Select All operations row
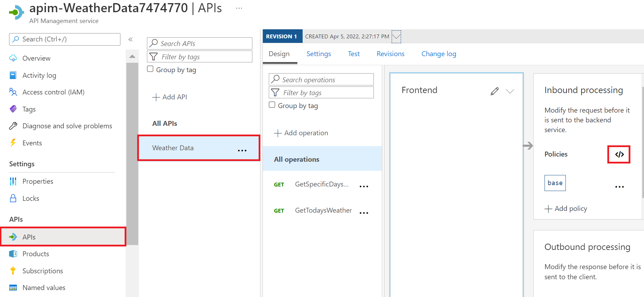644x297 pixels. (x=322, y=159)
